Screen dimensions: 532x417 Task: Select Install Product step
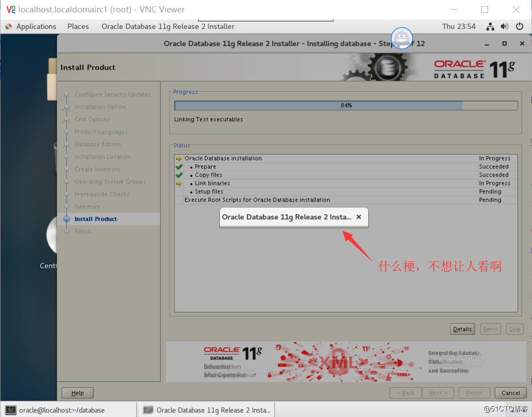95,219
